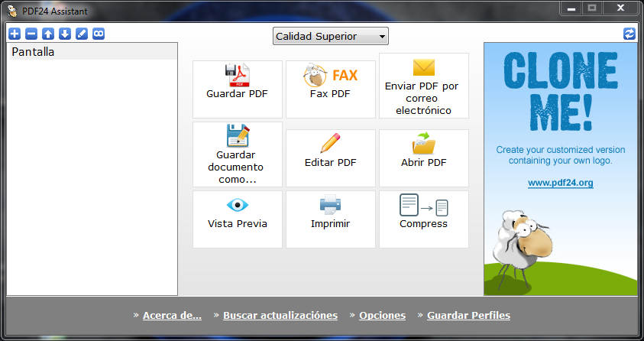Viewport: 644px width, 341px height.
Task: Move item down with the down-arrow icon
Action: (65, 34)
